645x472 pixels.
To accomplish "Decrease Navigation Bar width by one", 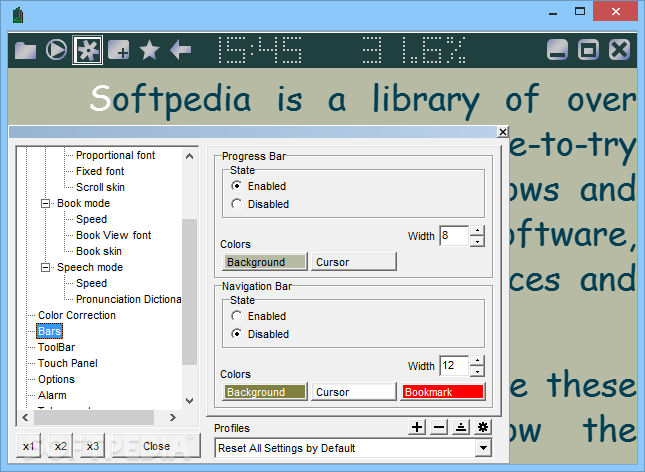I will [477, 371].
